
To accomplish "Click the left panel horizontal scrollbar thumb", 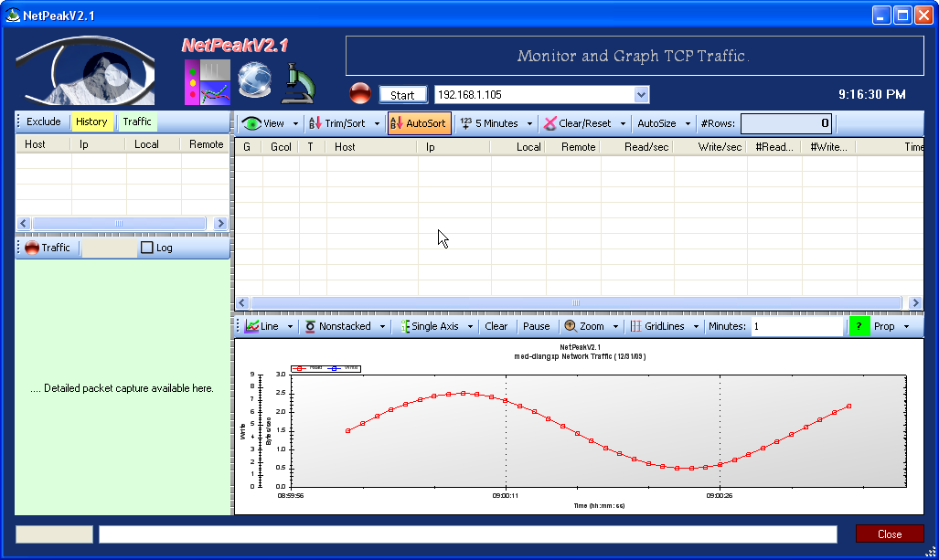I will coord(119,223).
